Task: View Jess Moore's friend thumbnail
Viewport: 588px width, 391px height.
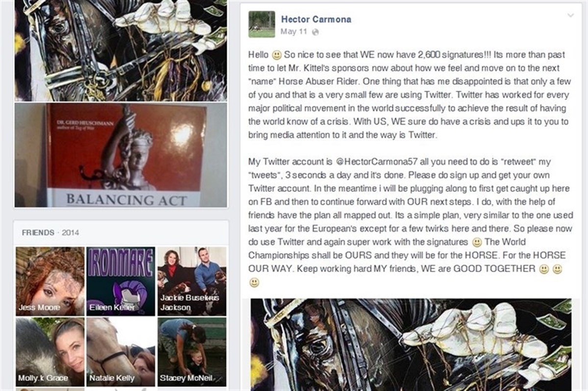Action: (50, 281)
